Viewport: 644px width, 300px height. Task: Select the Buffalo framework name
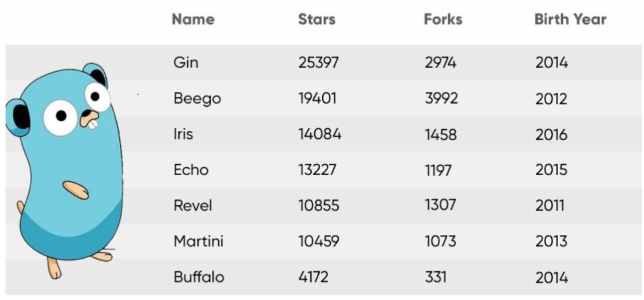[x=199, y=277]
